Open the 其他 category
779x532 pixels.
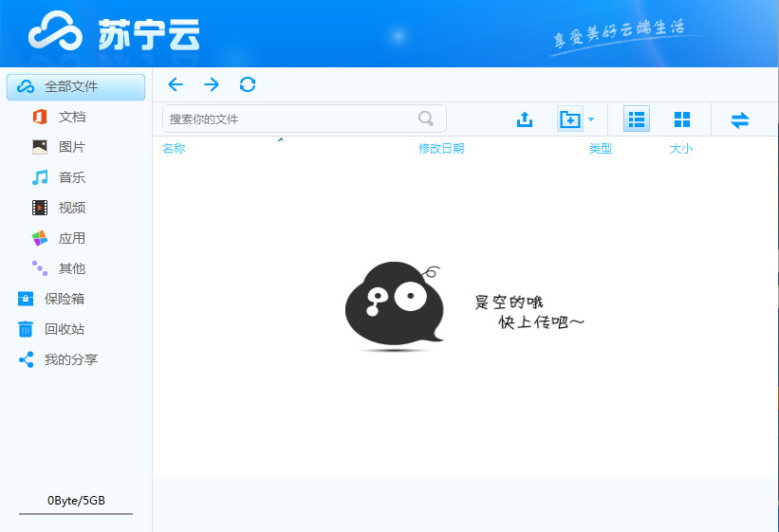pos(72,268)
